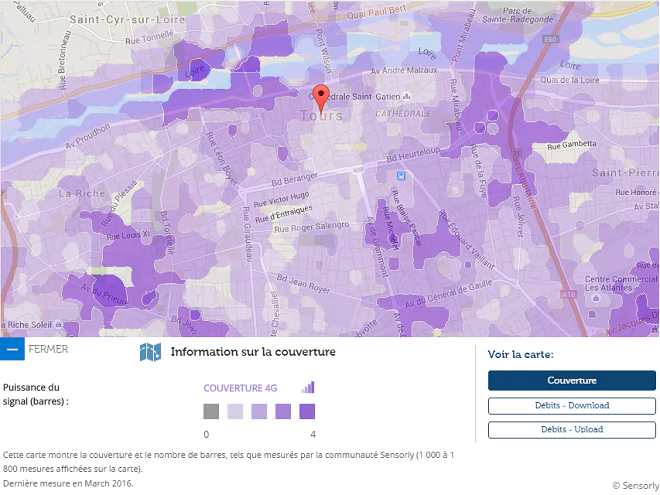The width and height of the screenshot is (660, 495).
Task: Click the red location pin on Tours
Action: (x=321, y=97)
